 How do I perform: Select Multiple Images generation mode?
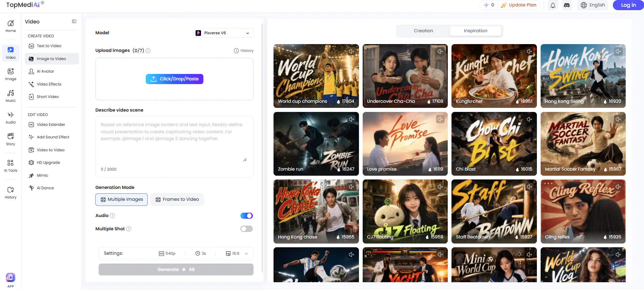(x=121, y=199)
